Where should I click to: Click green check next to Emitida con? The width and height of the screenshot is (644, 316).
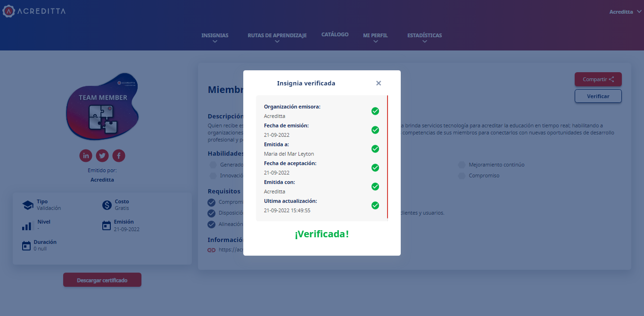pos(375,187)
